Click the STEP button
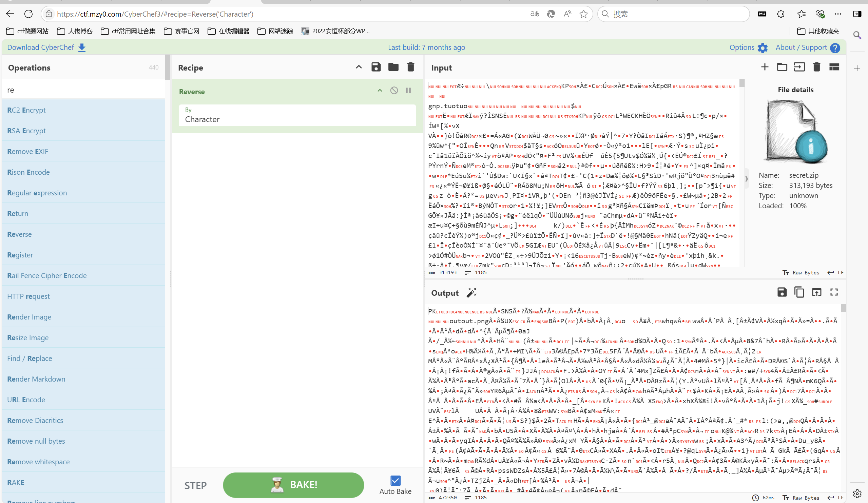The height and width of the screenshot is (503, 868). coord(195,485)
